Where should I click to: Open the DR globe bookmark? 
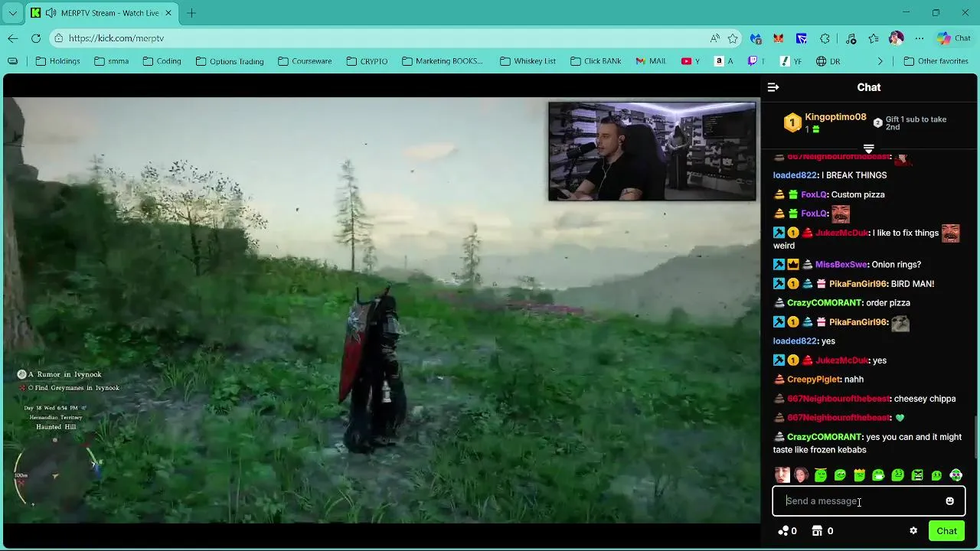pos(828,61)
